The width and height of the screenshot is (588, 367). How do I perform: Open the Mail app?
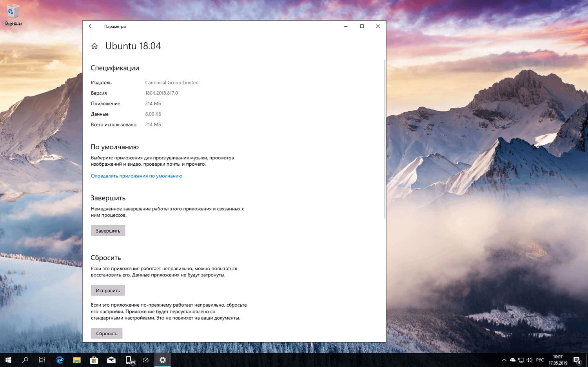click(111, 360)
